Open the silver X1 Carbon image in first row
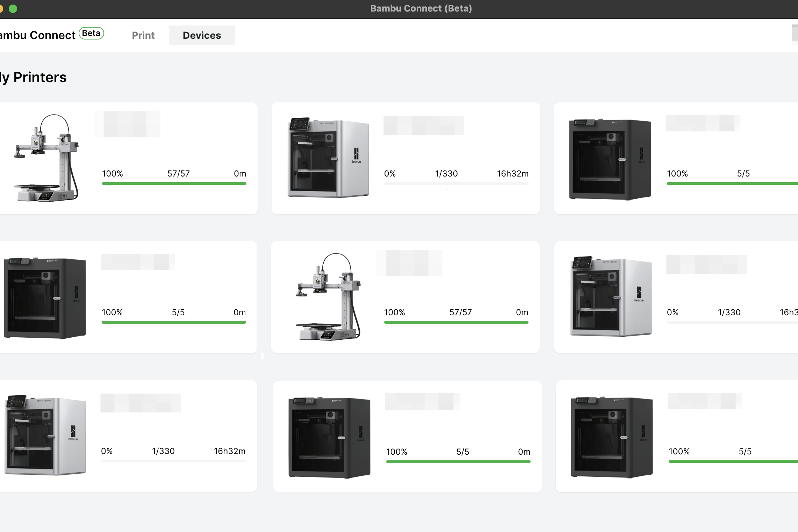The height and width of the screenshot is (532, 798). [x=328, y=158]
